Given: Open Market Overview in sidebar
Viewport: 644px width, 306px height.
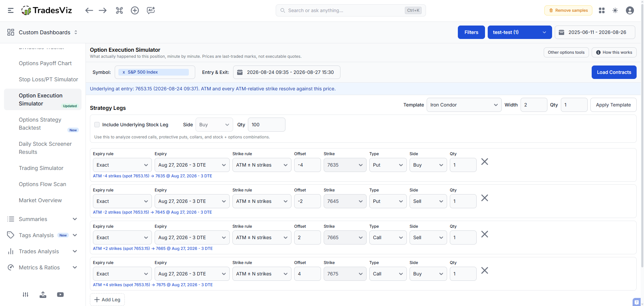Looking at the screenshot, I should pos(40,200).
